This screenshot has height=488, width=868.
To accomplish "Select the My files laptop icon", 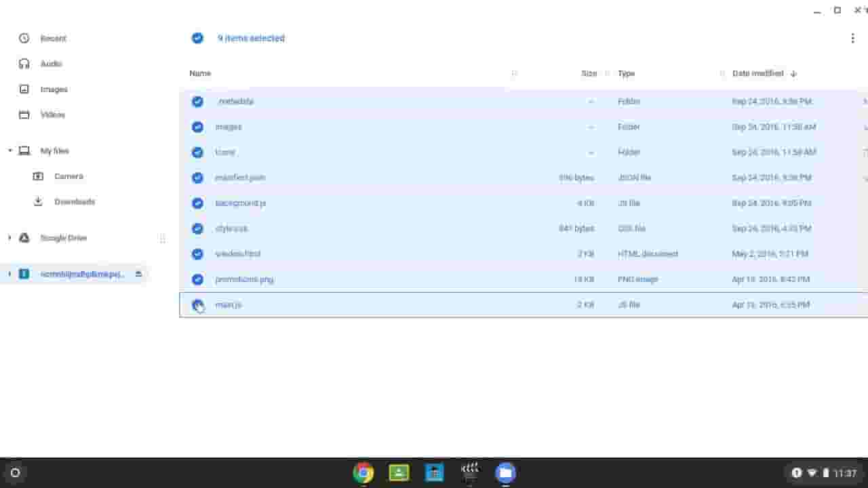I will [24, 150].
